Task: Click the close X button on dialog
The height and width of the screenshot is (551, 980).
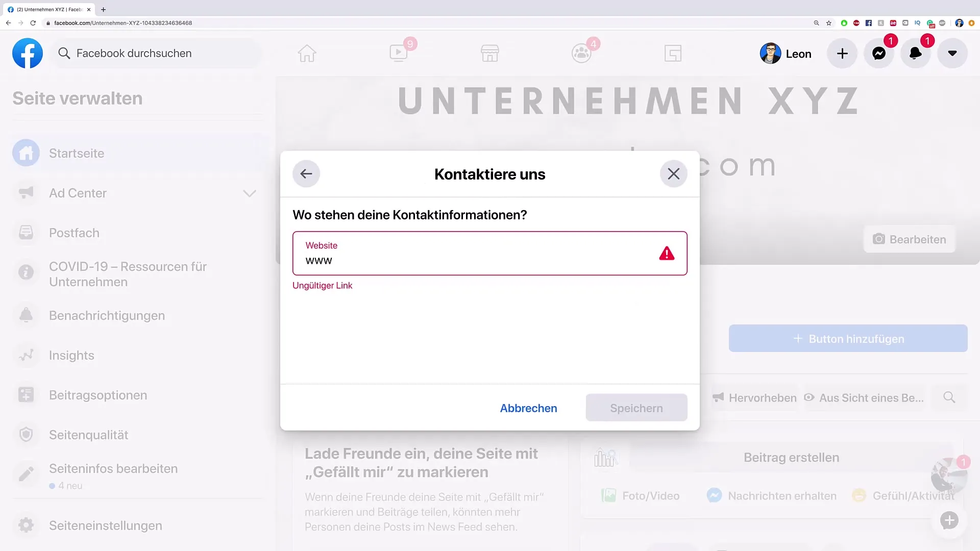Action: click(673, 173)
